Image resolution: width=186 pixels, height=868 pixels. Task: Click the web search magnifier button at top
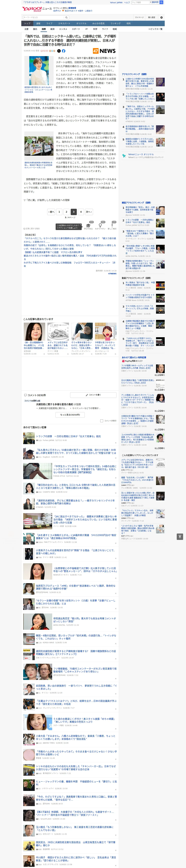[x=161, y=2]
